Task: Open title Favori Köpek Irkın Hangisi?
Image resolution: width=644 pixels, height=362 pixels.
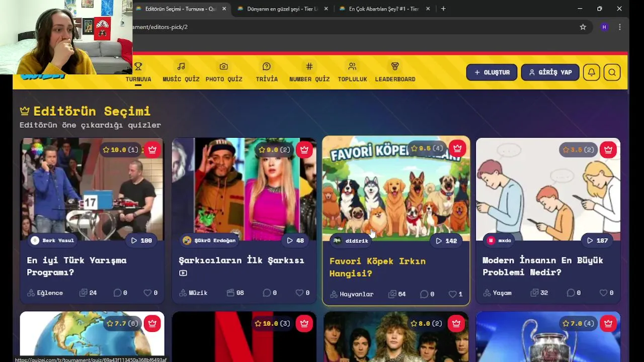Action: point(377,267)
